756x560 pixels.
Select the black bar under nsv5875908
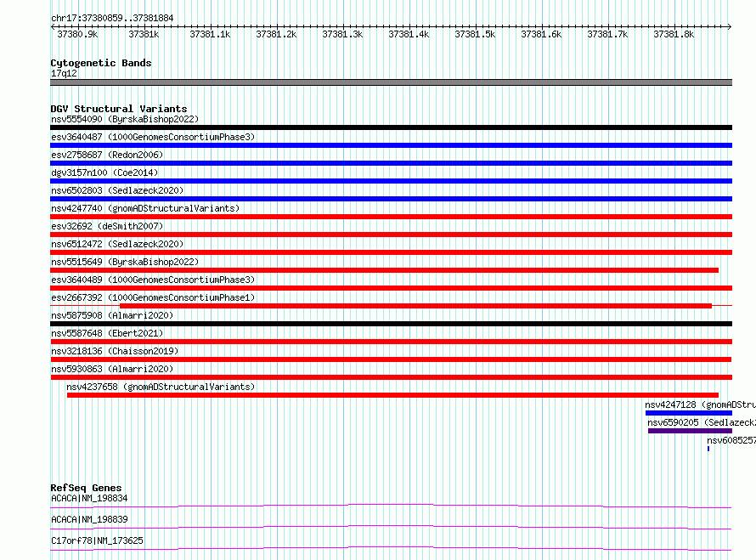(x=391, y=324)
